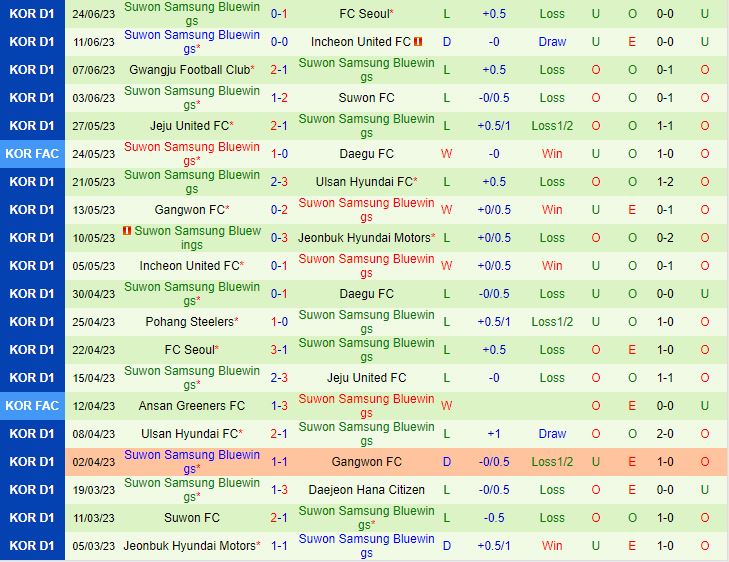Open Suwon Samsung Bluewings home link on 15/04/23

pos(192,377)
